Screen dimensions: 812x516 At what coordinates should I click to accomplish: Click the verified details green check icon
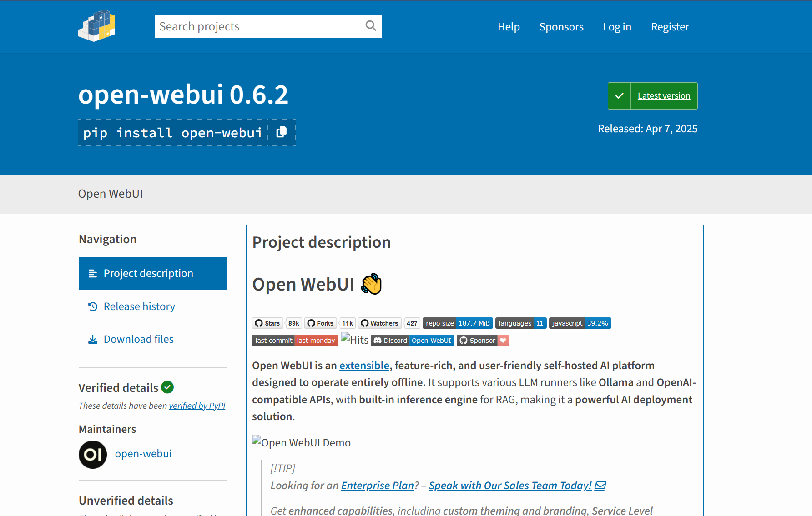pos(167,387)
